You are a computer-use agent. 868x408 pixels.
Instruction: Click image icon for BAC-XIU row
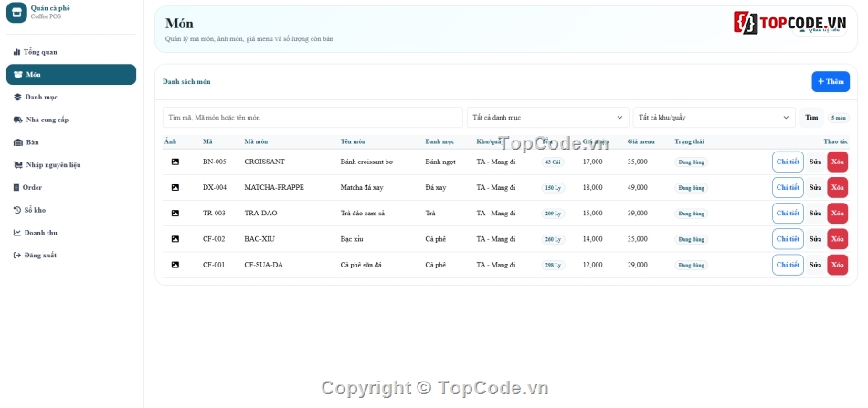click(175, 239)
